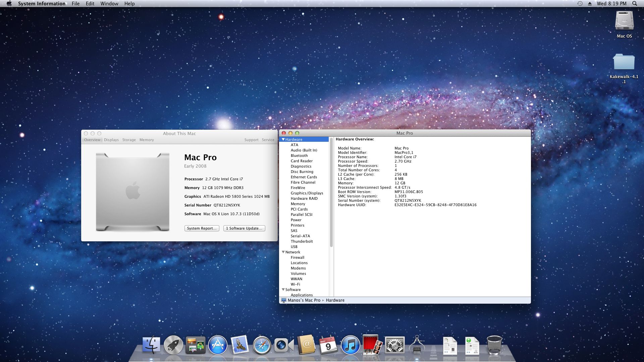Image resolution: width=644 pixels, height=362 pixels.
Task: Open the Window menu
Action: pyautogui.click(x=109, y=4)
